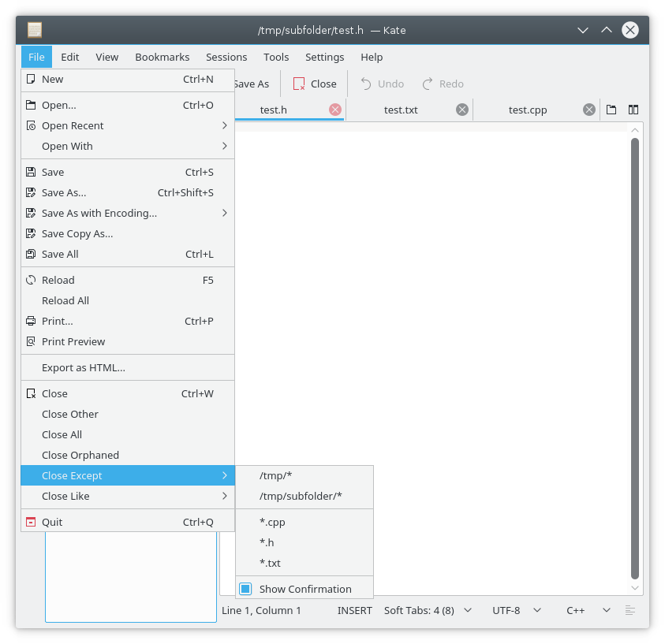Close the test.h tab with red X

[x=335, y=110]
